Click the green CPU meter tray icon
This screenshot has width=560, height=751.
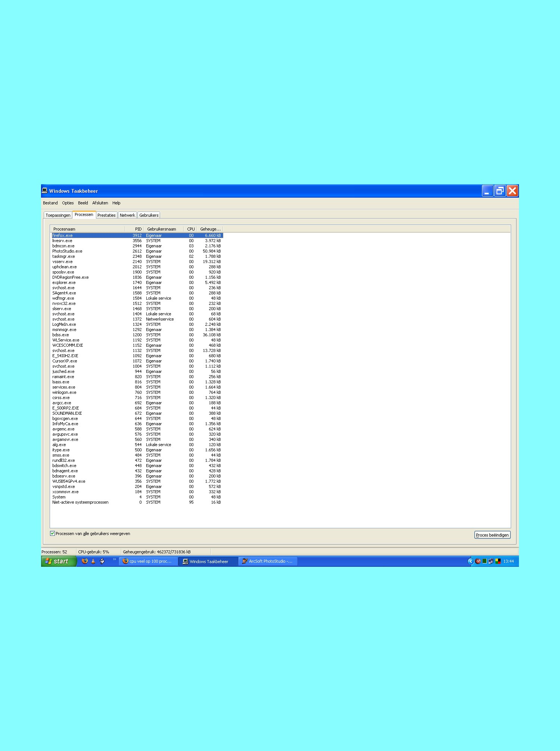coord(485,561)
